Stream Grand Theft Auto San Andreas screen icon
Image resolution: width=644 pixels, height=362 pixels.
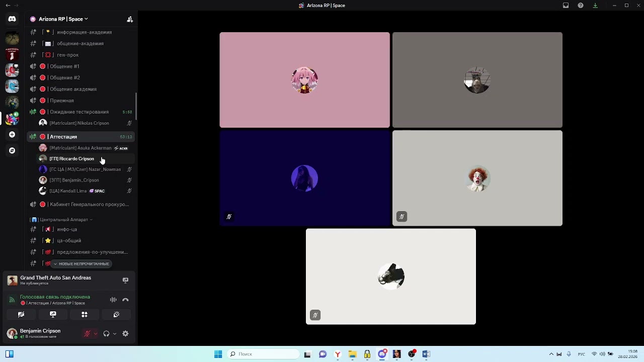tap(125, 280)
